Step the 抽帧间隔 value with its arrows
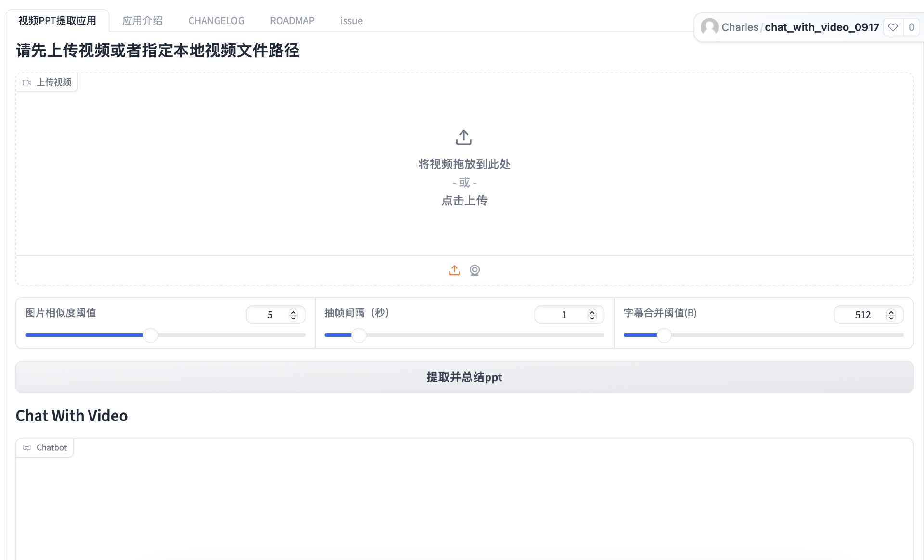The height and width of the screenshot is (560, 924). tap(592, 315)
